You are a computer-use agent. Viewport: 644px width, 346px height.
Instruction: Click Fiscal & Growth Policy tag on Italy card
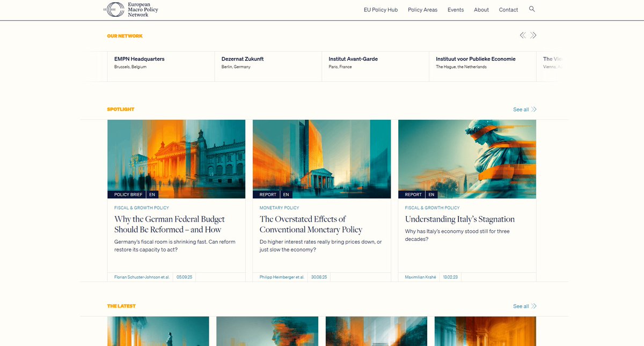click(433, 208)
